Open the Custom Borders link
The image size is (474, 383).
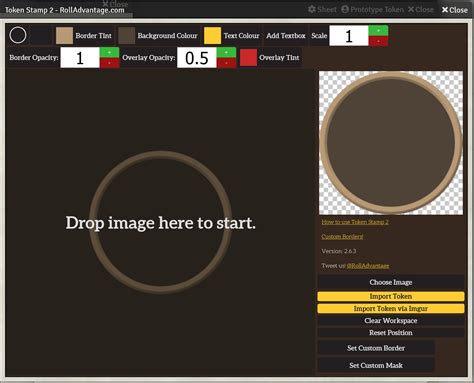point(342,236)
